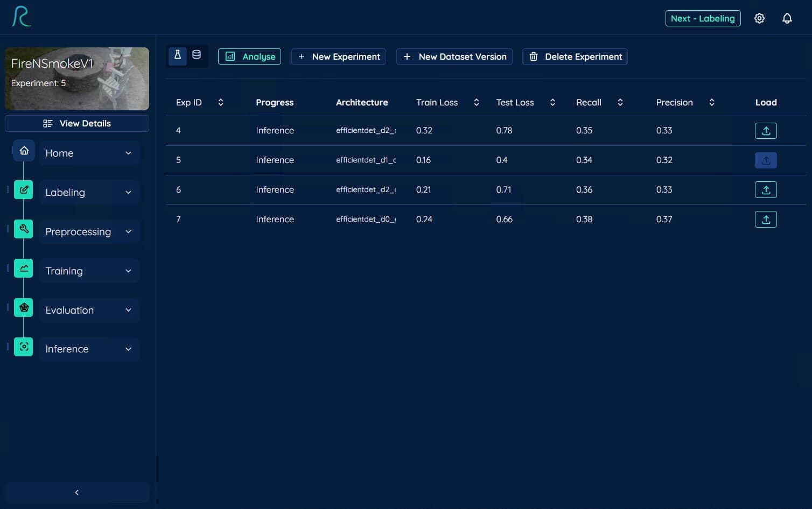812x509 pixels.
Task: Click the settings gear icon
Action: [x=759, y=18]
